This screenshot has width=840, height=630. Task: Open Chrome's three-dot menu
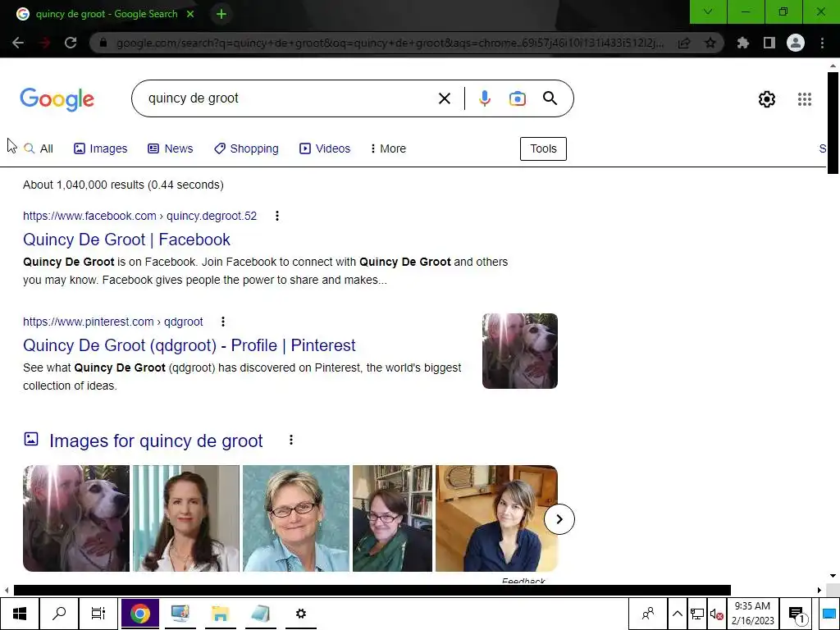coord(822,43)
